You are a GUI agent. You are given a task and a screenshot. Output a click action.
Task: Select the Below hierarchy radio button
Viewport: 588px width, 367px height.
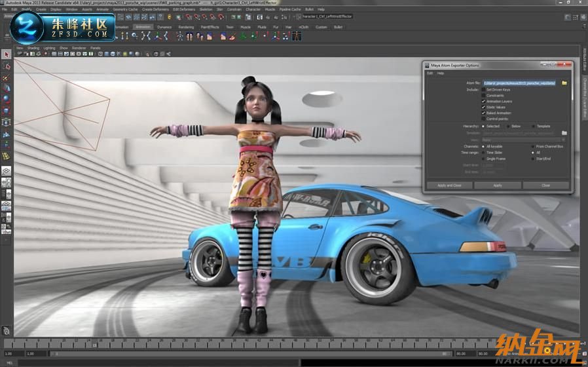pyautogui.click(x=509, y=126)
